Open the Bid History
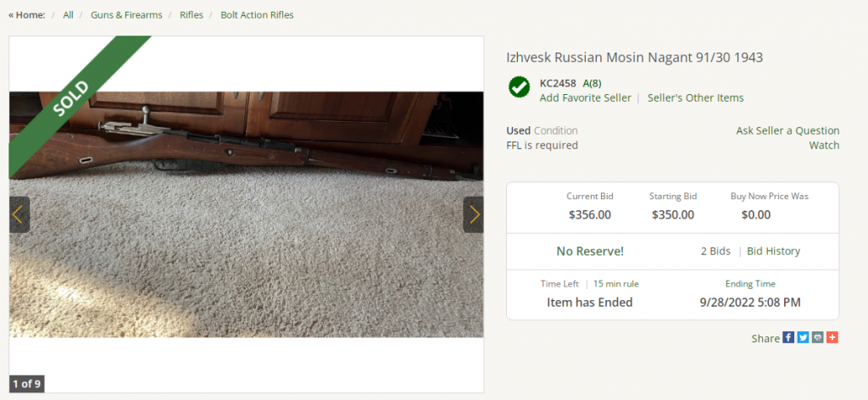Screen dimensions: 868x400 coord(773,251)
